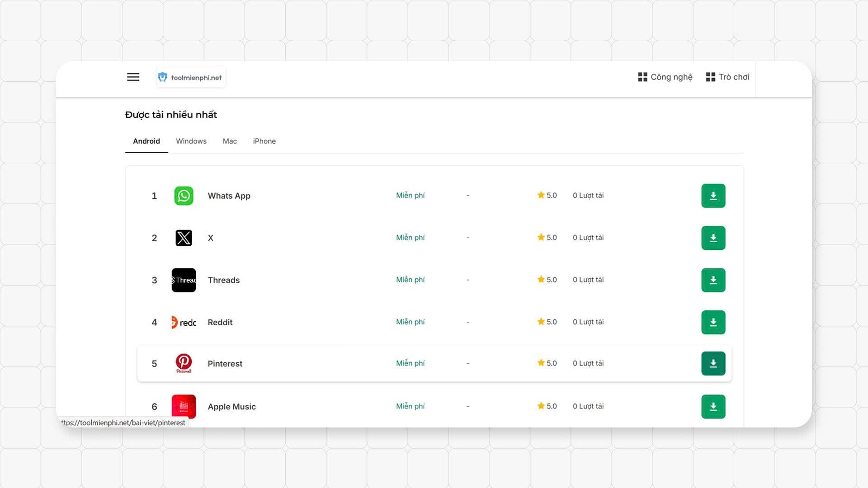Open the Công nghệ menu
Image resolution: width=868 pixels, height=488 pixels.
(665, 77)
